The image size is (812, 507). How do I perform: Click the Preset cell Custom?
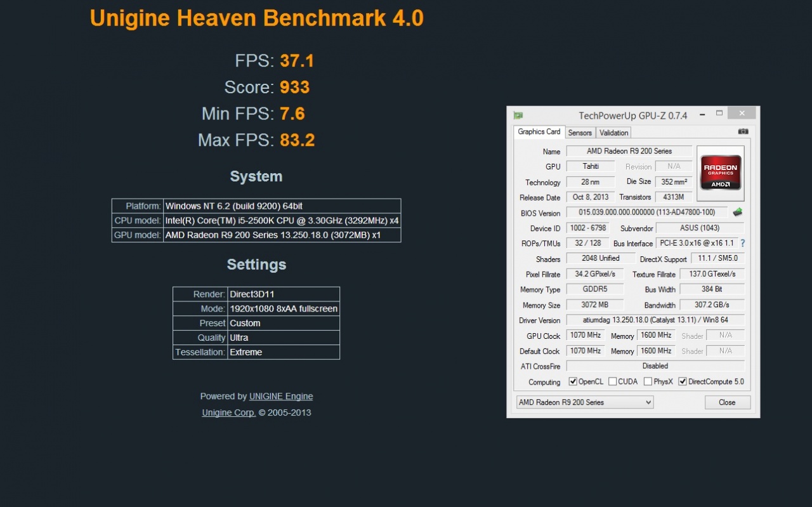pyautogui.click(x=284, y=323)
